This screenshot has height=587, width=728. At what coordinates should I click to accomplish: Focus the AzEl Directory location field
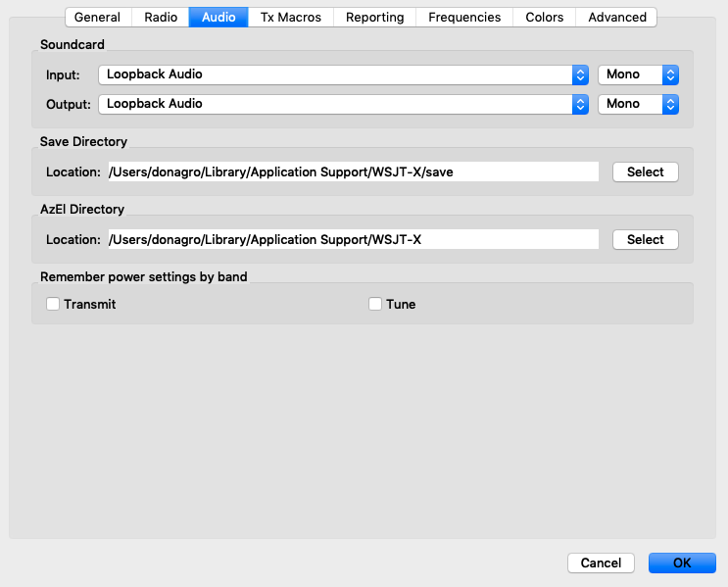tap(352, 239)
